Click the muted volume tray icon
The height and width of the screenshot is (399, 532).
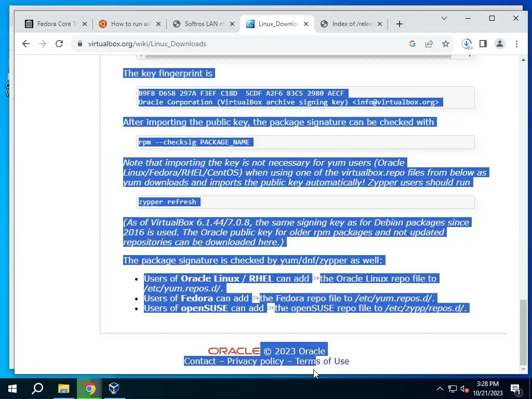(x=465, y=389)
